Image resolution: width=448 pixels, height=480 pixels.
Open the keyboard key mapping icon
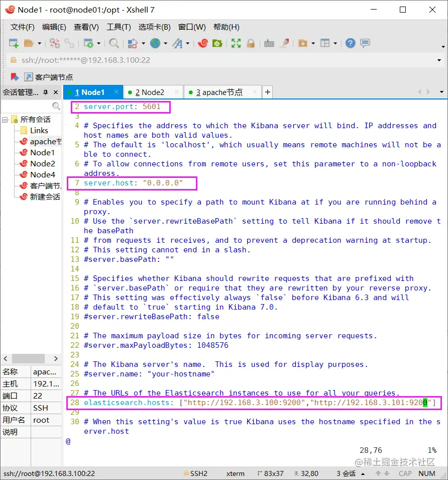pos(269,43)
